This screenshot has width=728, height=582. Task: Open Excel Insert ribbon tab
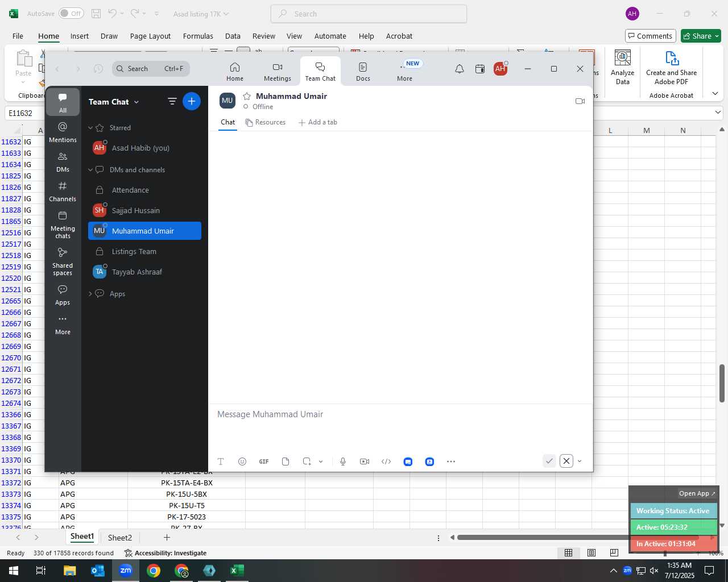point(80,36)
